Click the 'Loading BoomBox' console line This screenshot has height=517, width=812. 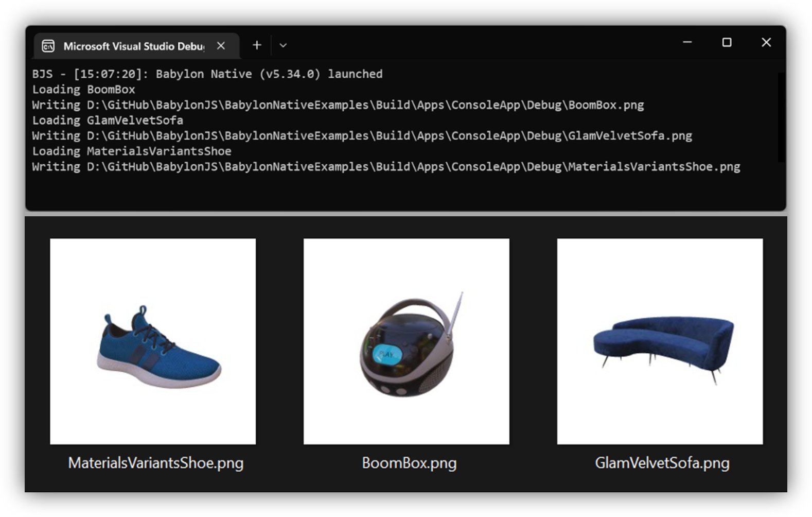83,90
